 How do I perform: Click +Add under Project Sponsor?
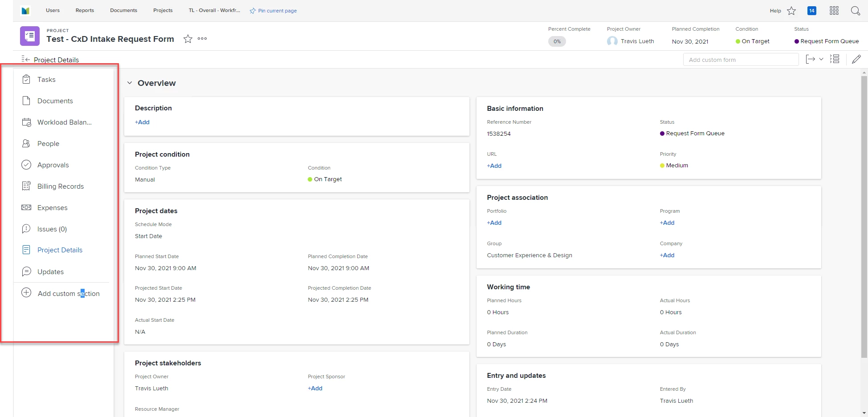315,388
